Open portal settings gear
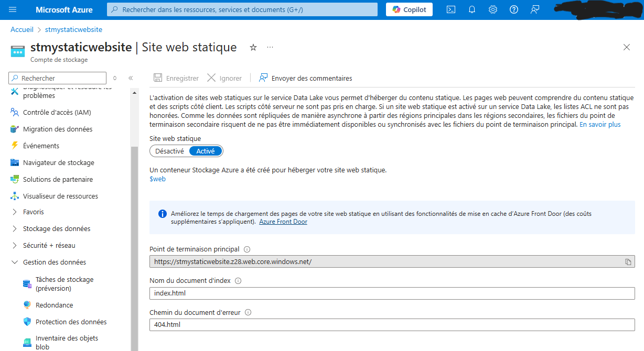Viewport: 644px width, 351px height. point(493,9)
